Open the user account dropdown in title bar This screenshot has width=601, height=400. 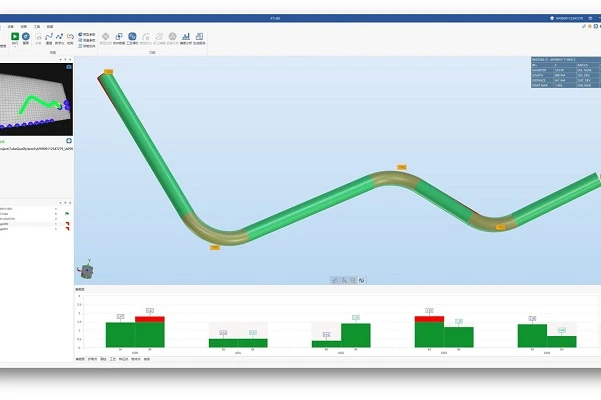(x=570, y=18)
